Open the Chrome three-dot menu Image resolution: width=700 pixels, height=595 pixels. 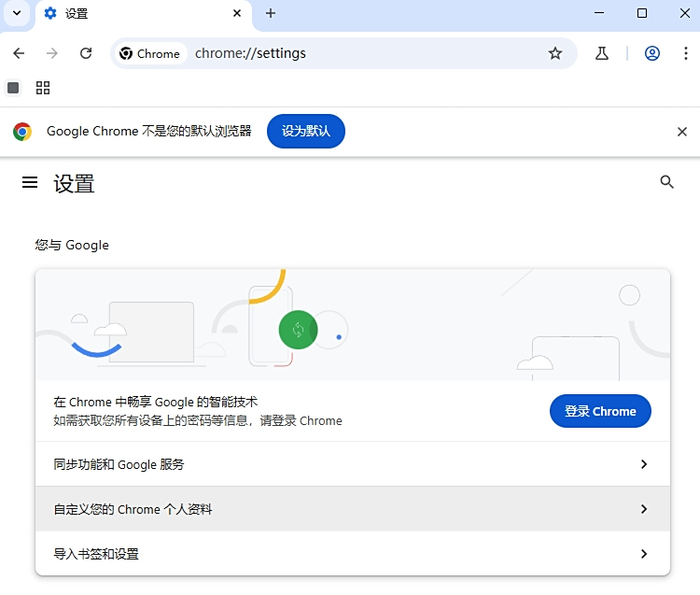click(x=686, y=53)
